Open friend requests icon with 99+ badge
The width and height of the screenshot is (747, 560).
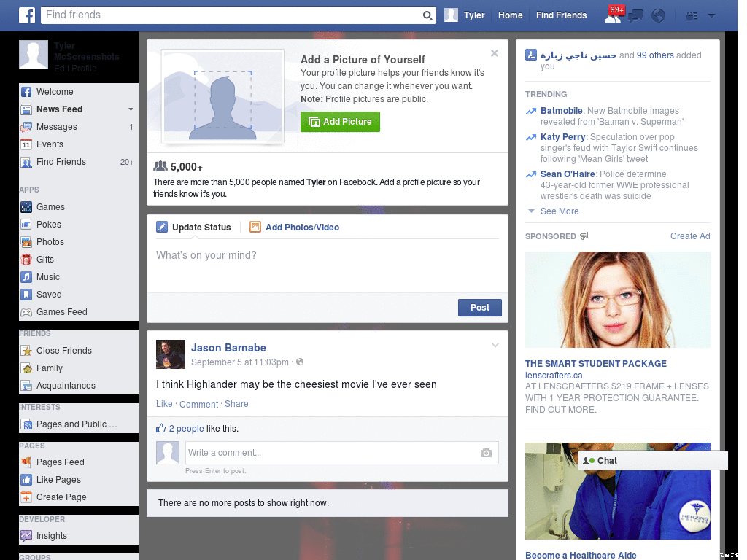pos(613,16)
